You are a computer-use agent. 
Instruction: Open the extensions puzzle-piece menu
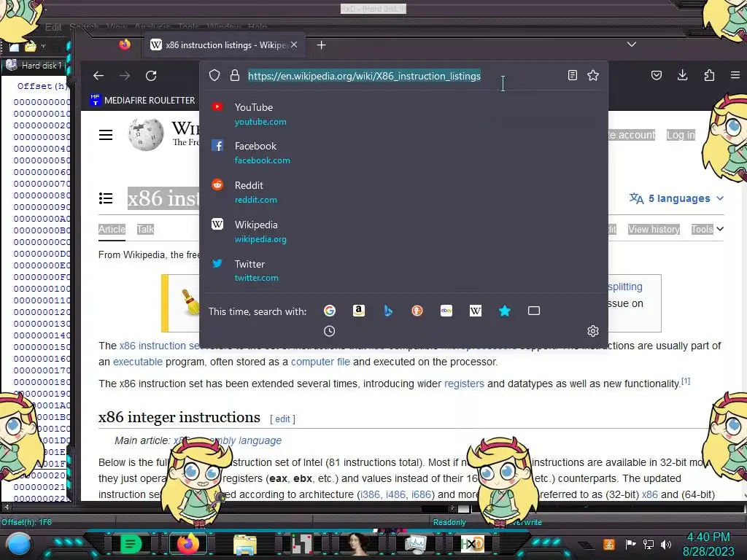pos(709,75)
